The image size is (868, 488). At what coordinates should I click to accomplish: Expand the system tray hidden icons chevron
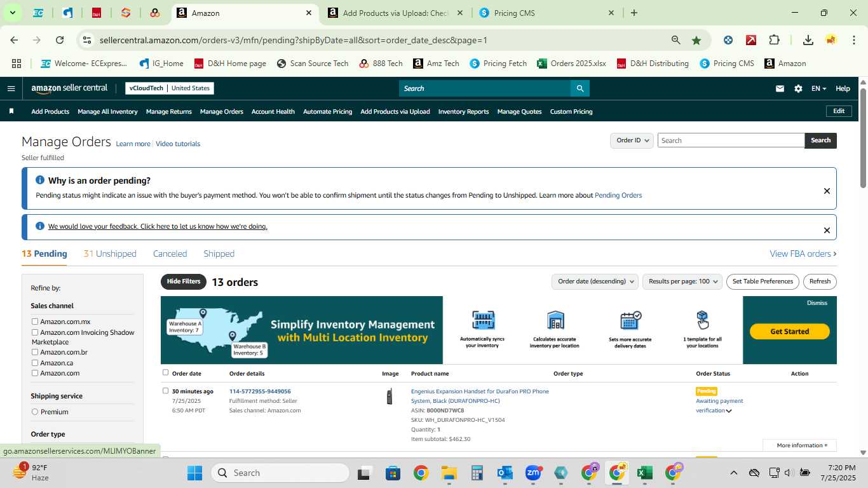pos(733,473)
